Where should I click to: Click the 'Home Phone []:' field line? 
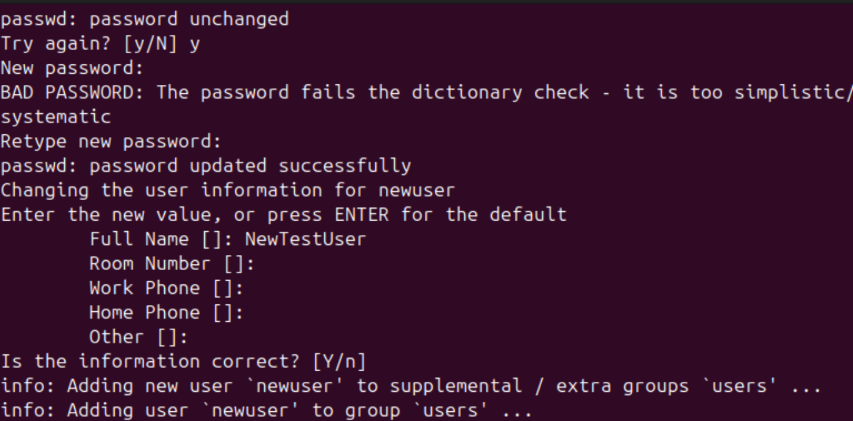[166, 313]
